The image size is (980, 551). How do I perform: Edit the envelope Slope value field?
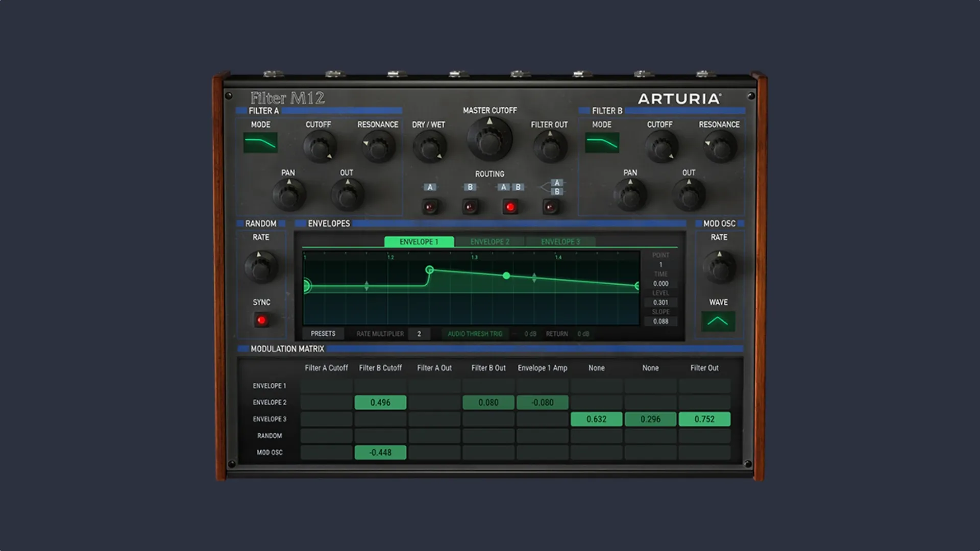click(x=661, y=321)
